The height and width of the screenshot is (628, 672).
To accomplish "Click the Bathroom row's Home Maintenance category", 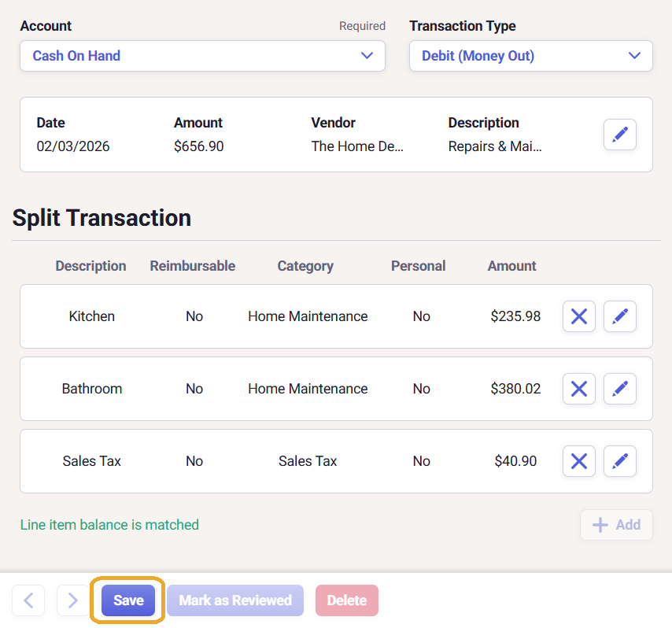I will 308,389.
